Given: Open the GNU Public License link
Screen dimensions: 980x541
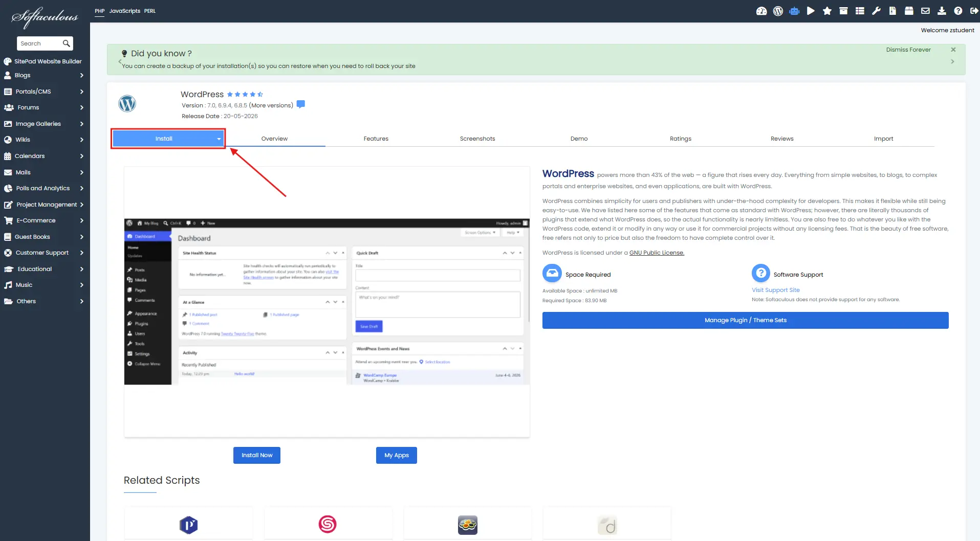Looking at the screenshot, I should tap(657, 253).
